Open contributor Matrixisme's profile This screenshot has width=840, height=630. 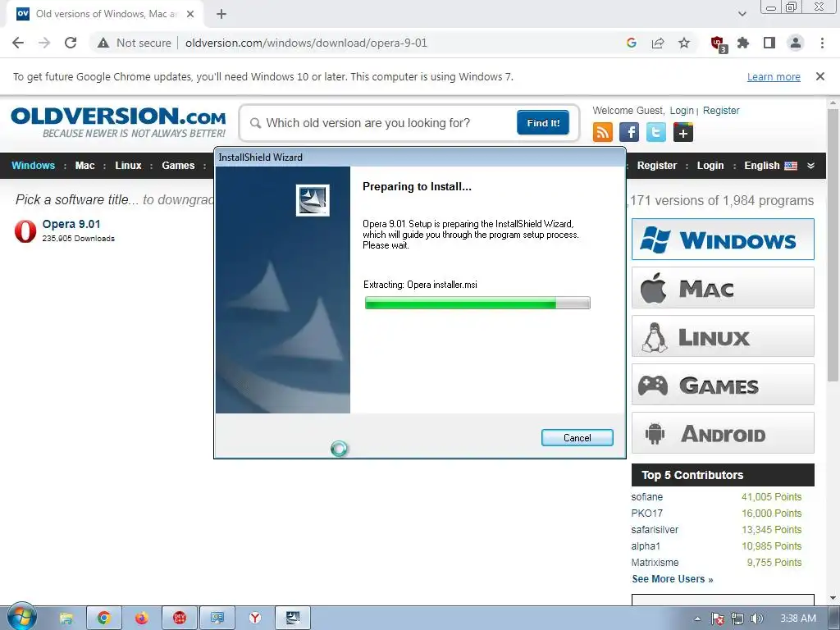click(x=655, y=563)
